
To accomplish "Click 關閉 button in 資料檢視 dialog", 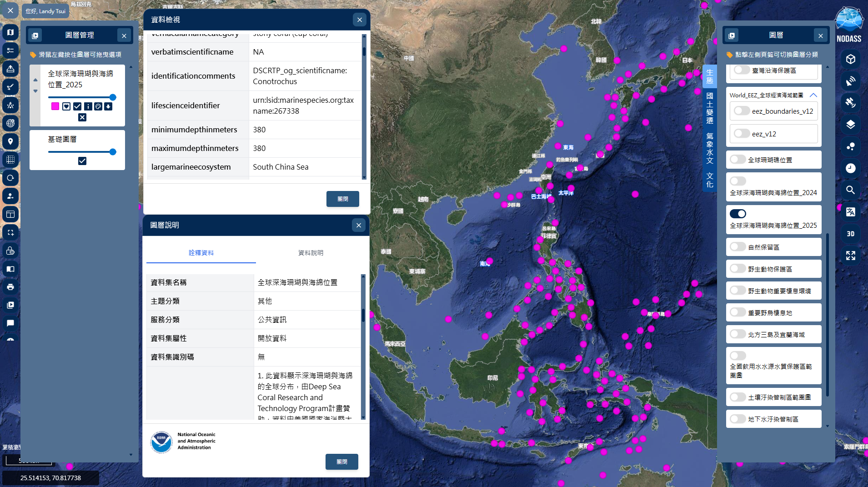I will 342,199.
